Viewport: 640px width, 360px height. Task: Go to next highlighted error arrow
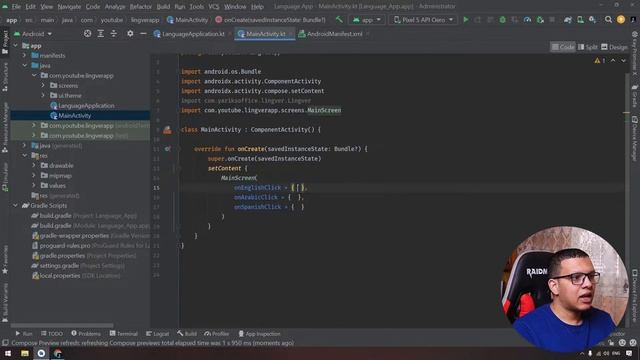(x=623, y=60)
